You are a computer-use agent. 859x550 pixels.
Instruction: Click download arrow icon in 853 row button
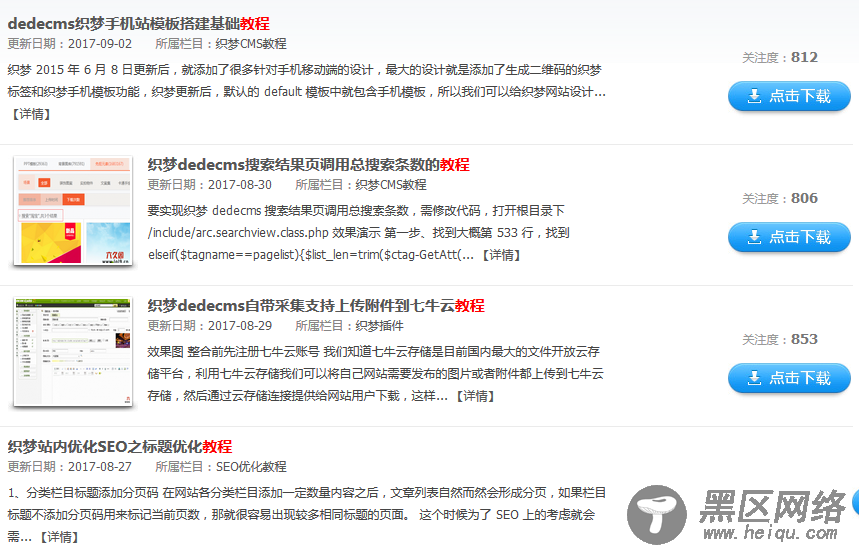tap(754, 378)
